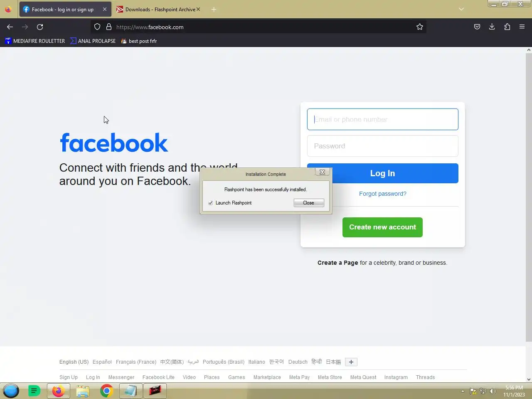Close the Downloads - Flashpoint Archive tab

coord(198,9)
